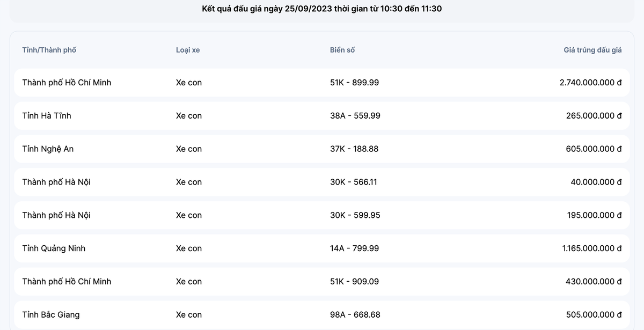The width and height of the screenshot is (644, 330).
Task: Choose license plate 30K - 599.95
Action: (355, 215)
